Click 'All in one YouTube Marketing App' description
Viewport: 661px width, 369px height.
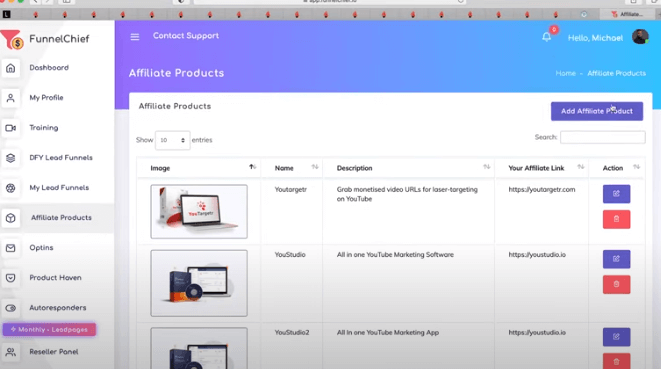click(x=388, y=332)
